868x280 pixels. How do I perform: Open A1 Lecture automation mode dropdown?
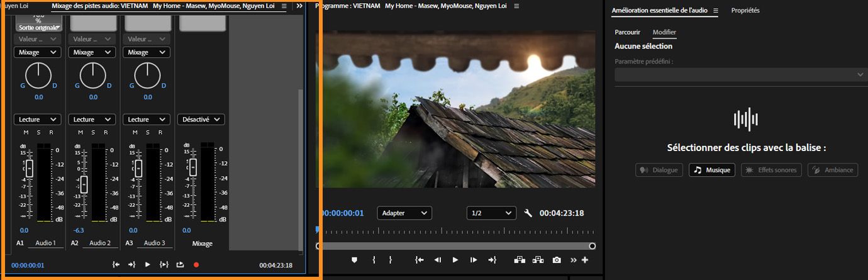[37, 119]
